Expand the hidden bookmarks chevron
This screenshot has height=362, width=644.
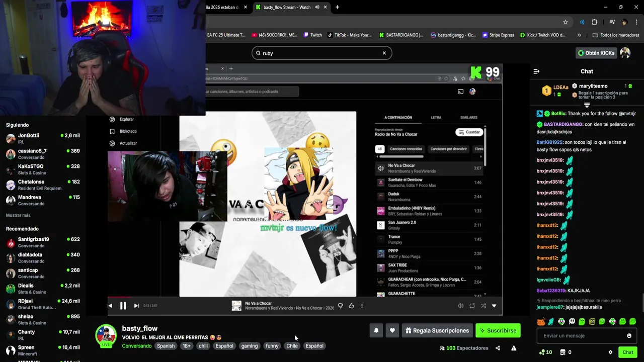pos(579,35)
